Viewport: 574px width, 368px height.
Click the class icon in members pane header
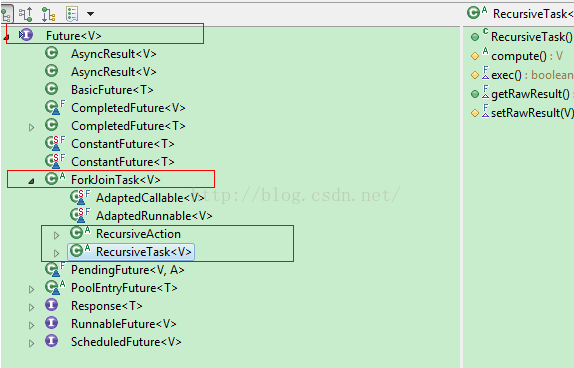pos(477,12)
